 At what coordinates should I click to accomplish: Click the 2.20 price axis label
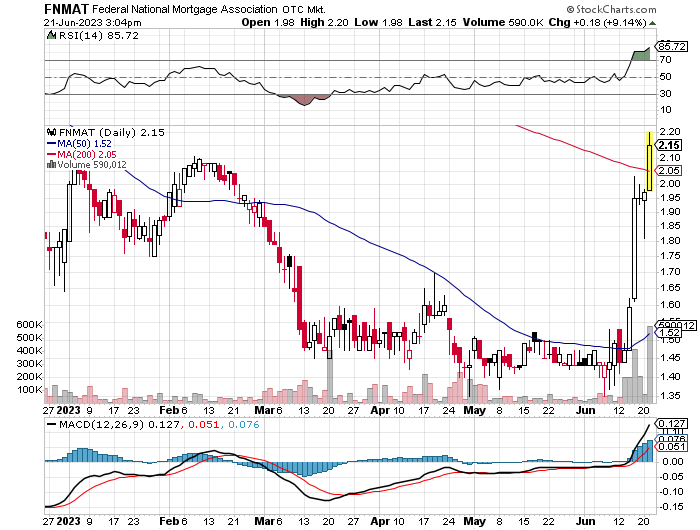tap(669, 132)
